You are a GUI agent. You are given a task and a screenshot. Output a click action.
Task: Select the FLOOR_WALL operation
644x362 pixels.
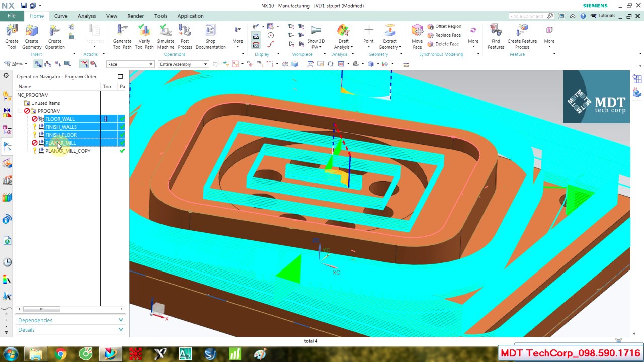tap(60, 119)
